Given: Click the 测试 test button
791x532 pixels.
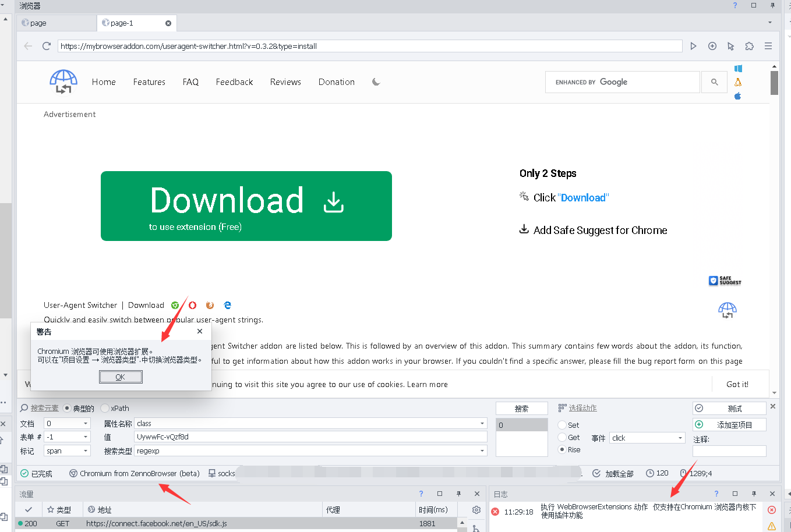Looking at the screenshot, I should [x=729, y=409].
